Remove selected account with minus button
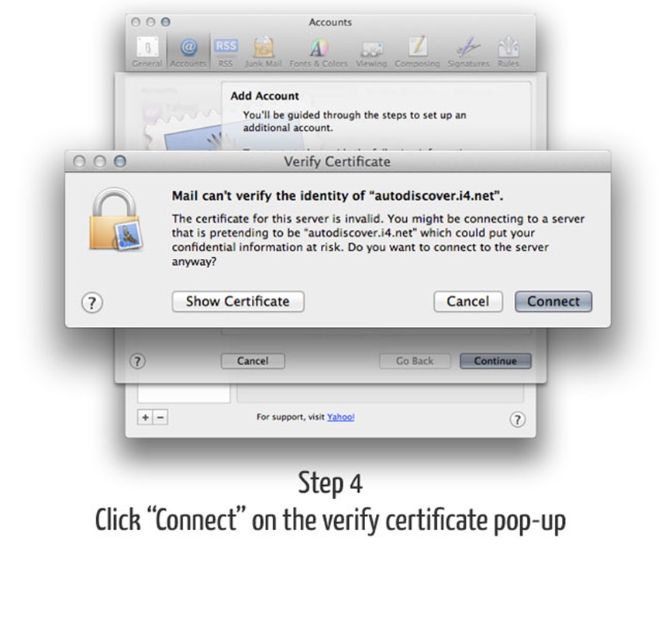672x620 pixels. [160, 417]
